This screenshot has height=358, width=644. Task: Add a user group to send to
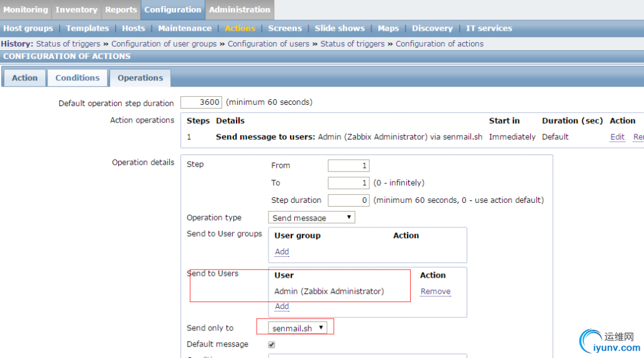(282, 251)
